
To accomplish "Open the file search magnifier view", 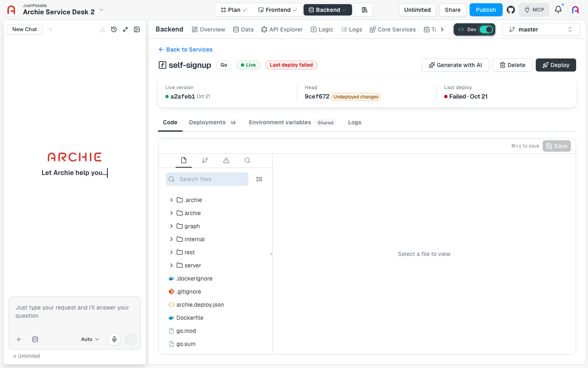I will point(247,160).
